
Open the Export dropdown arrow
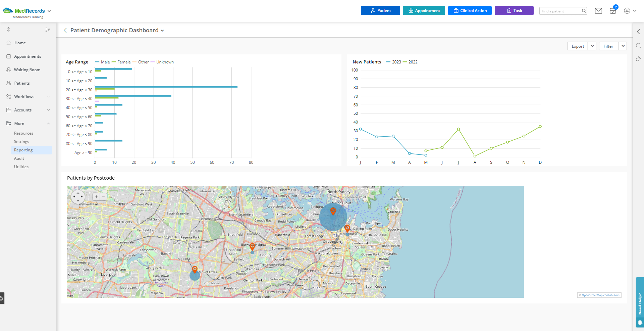592,46
